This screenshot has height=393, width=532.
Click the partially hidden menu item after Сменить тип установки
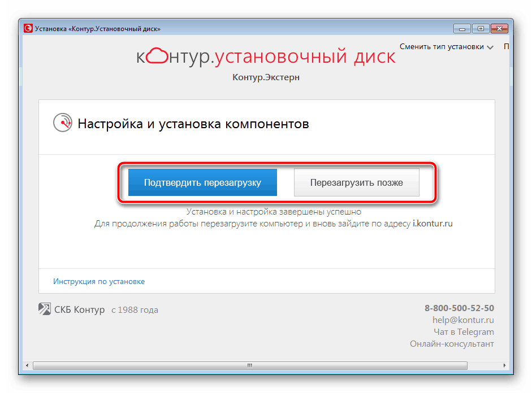pos(505,47)
